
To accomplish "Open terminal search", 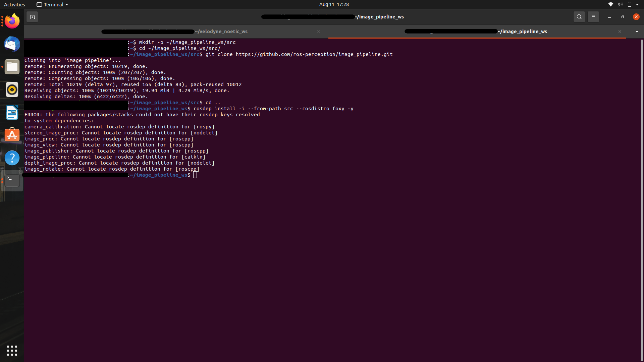I will 579,17.
